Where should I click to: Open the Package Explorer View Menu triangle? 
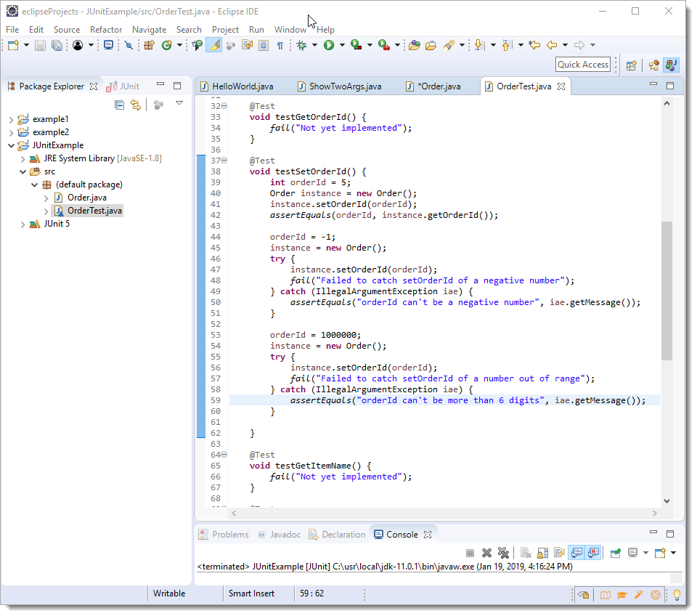click(179, 103)
